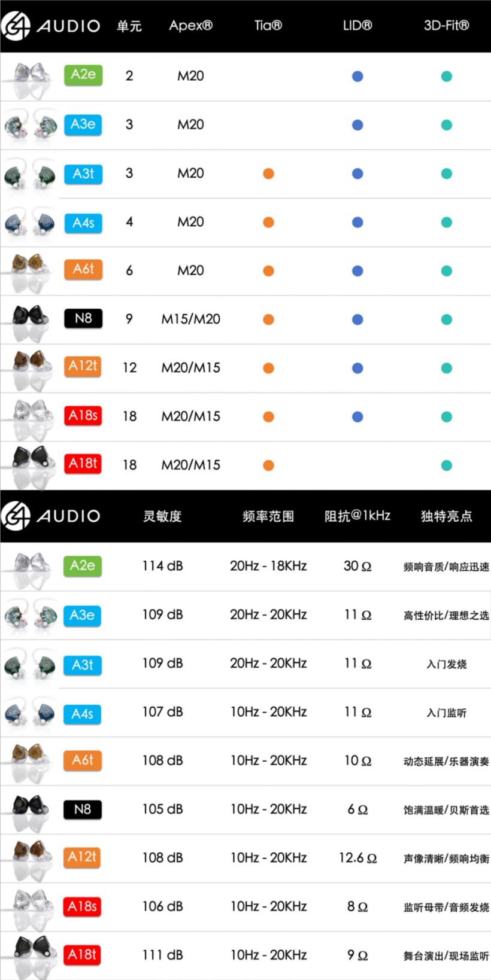Select the Tia® column header
The height and width of the screenshot is (980, 491).
coord(268,26)
